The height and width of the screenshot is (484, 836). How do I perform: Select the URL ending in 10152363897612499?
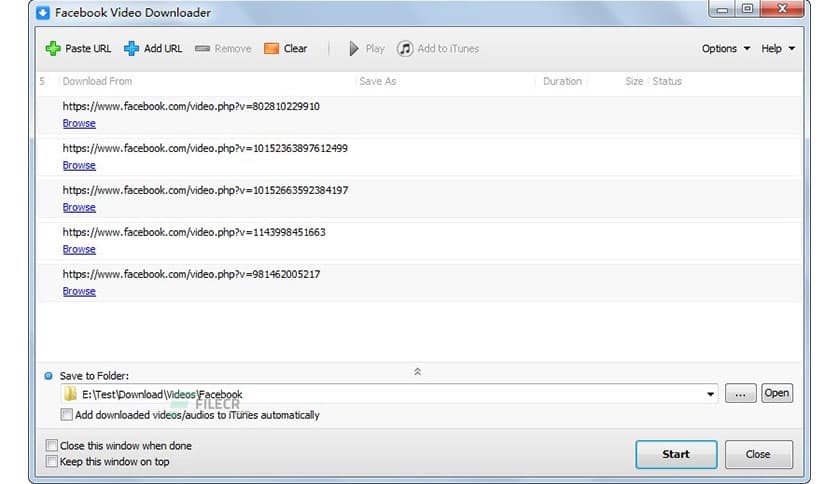(x=205, y=148)
